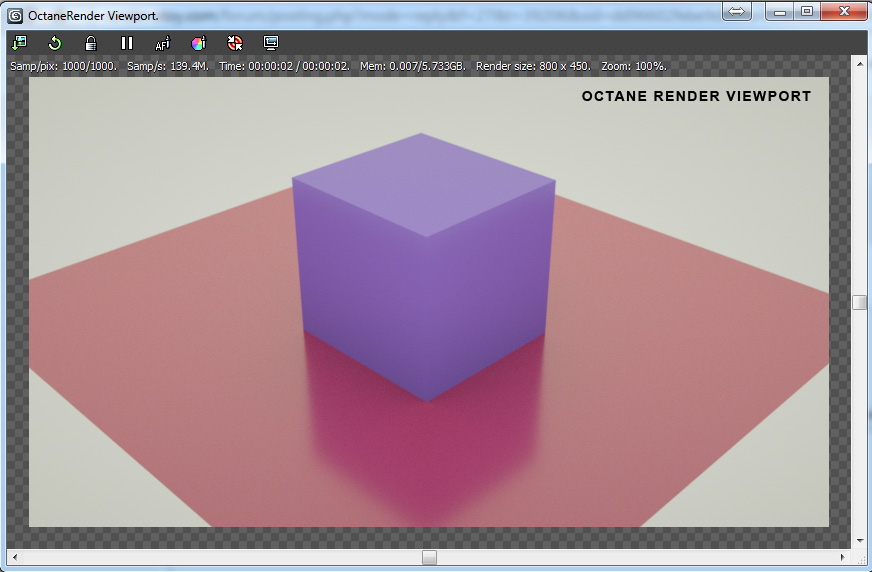Image resolution: width=872 pixels, height=572 pixels.
Task: Activate the auto focus picker (AF)
Action: coord(163,43)
